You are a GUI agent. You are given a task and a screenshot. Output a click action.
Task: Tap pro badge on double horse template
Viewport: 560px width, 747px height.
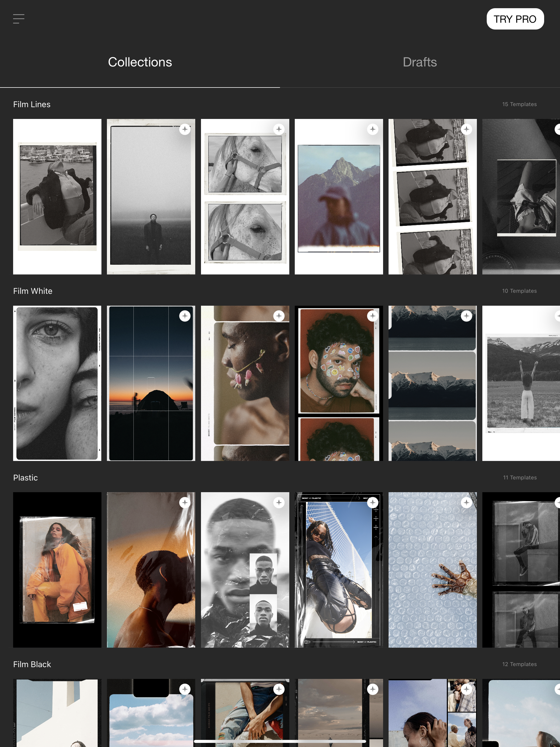pos(279,129)
